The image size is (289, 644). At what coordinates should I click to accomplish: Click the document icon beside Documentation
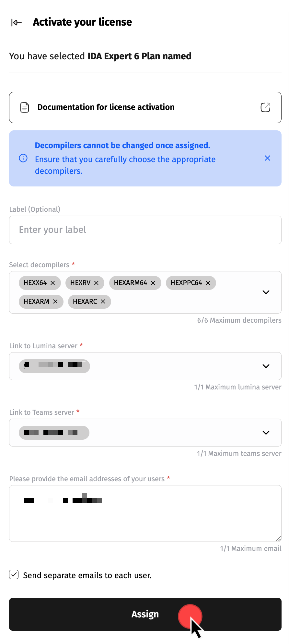point(25,107)
